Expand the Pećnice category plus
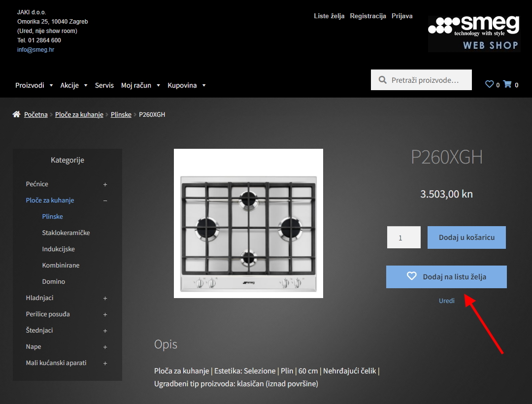The height and width of the screenshot is (404, 532). pyautogui.click(x=105, y=185)
